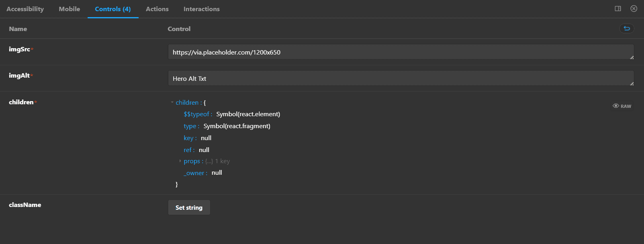
Task: Collapse the children object tree
Action: (172, 103)
